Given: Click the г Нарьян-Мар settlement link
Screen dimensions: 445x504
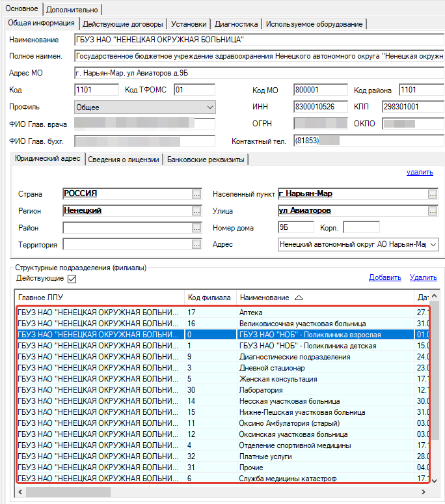Looking at the screenshot, I should pyautogui.click(x=305, y=193).
